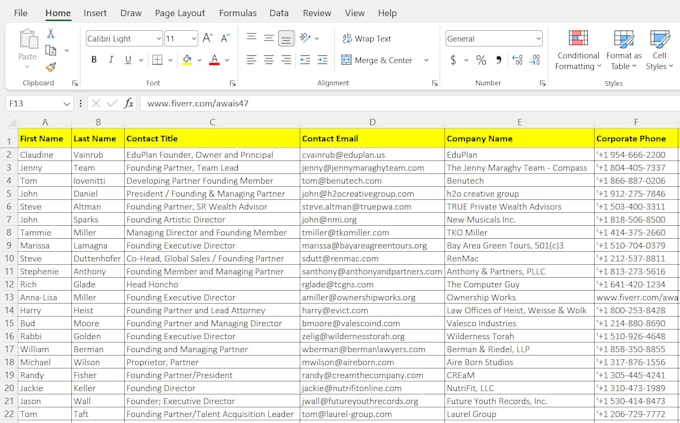
Task: Apply accounting dollar format
Action: point(453,60)
